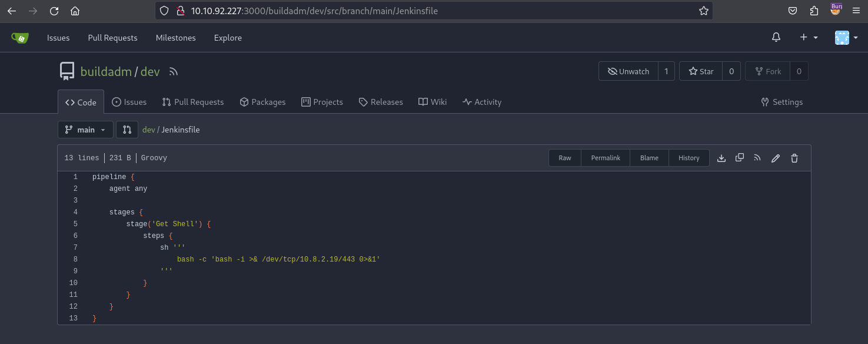Edit Jenkinsfile using the pencil icon
The image size is (868, 344).
click(776, 158)
